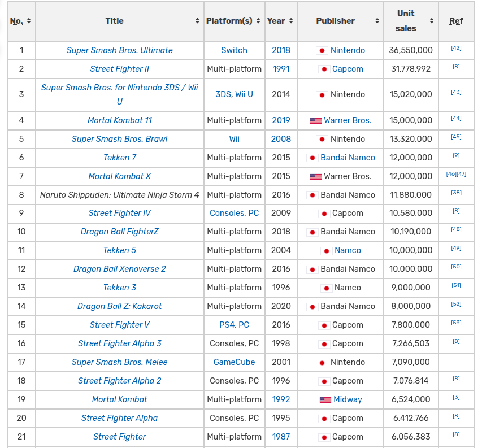Open Super Smash Bros. for Nintendo 3DS / Wii U

pyautogui.click(x=120, y=94)
